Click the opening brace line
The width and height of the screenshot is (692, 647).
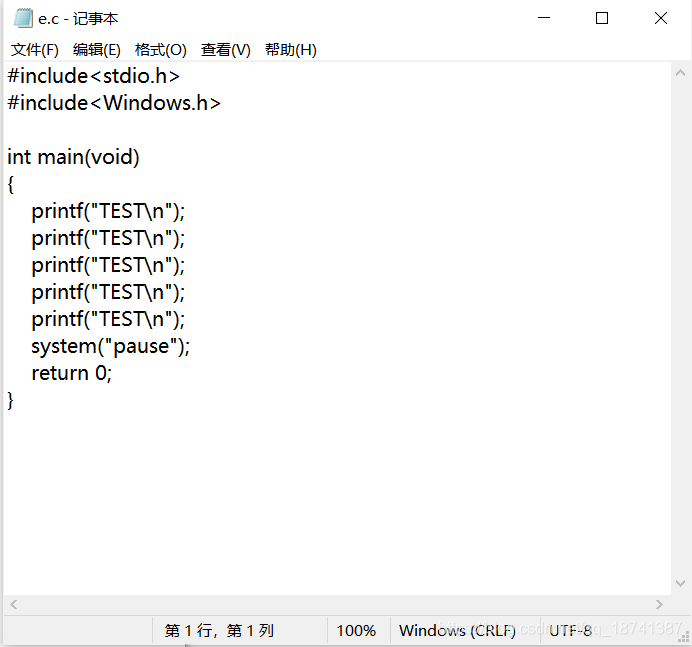tap(11, 184)
